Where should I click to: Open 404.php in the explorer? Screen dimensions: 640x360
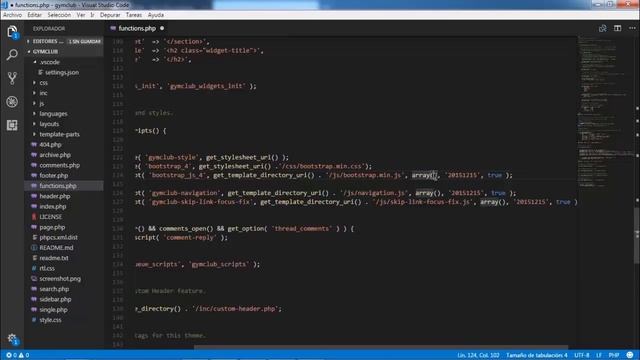(x=64, y=144)
